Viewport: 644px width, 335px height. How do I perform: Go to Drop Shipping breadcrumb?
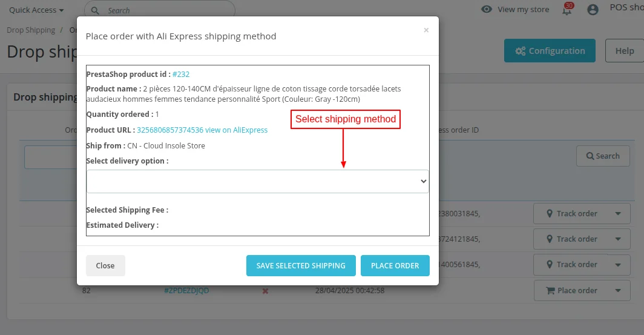31,30
